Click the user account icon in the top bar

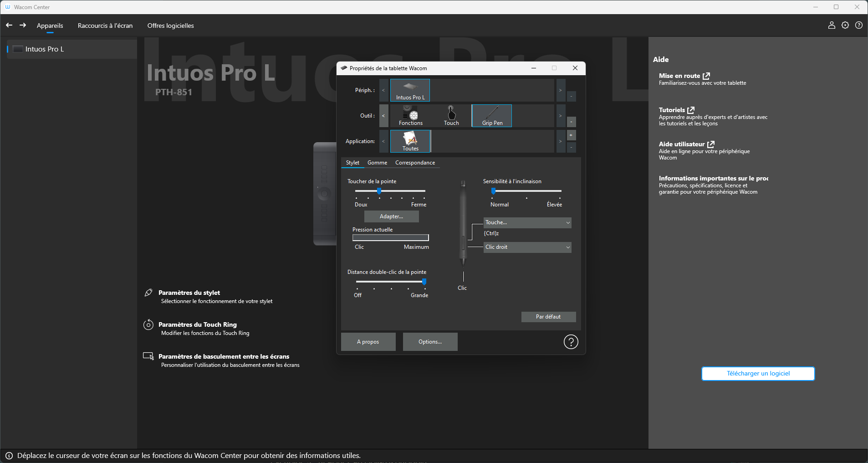coord(832,25)
